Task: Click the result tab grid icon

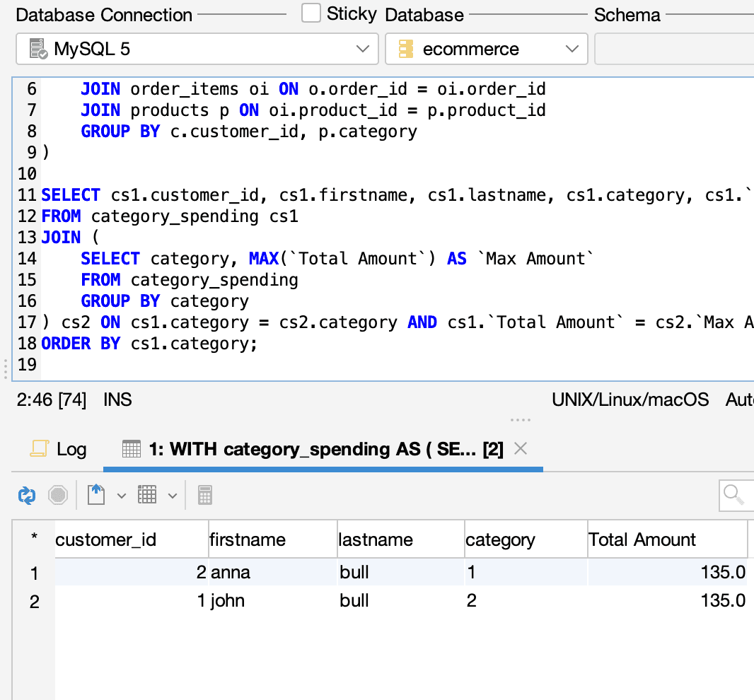Action: [132, 448]
